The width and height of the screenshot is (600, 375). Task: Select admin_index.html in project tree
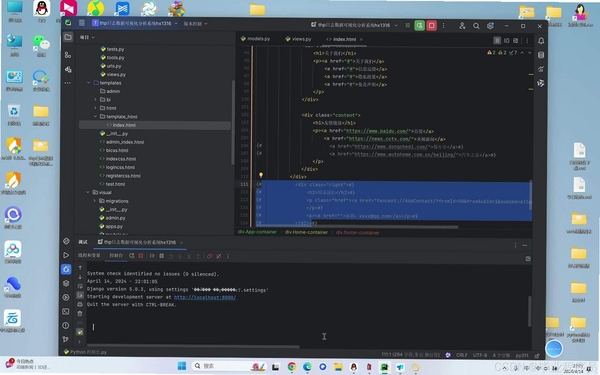click(x=122, y=142)
